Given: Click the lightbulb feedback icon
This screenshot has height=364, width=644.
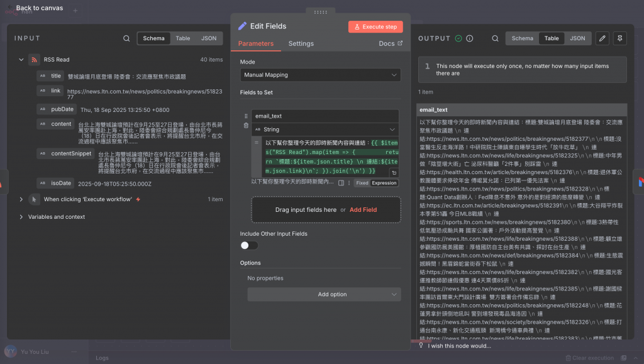Looking at the screenshot, I should coord(421,346).
